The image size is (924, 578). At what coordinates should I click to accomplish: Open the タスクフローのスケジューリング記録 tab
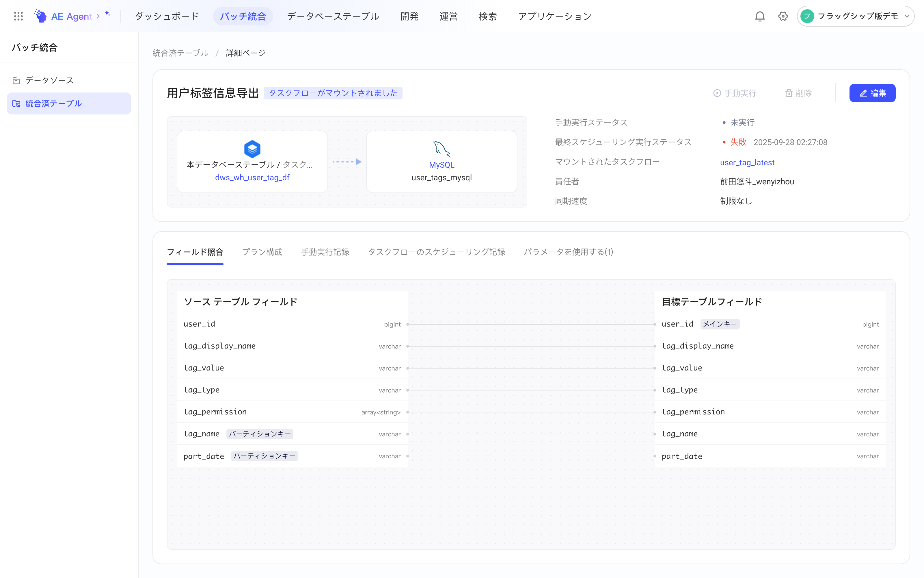pyautogui.click(x=436, y=252)
